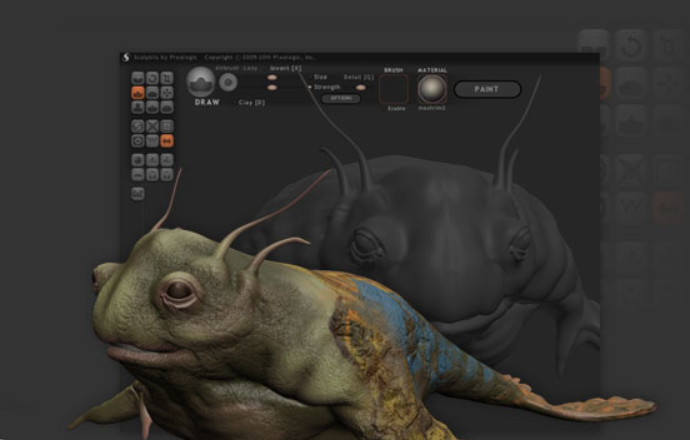The height and width of the screenshot is (440, 690).
Task: Click the Sculptris logo in title bar
Action: 126,58
